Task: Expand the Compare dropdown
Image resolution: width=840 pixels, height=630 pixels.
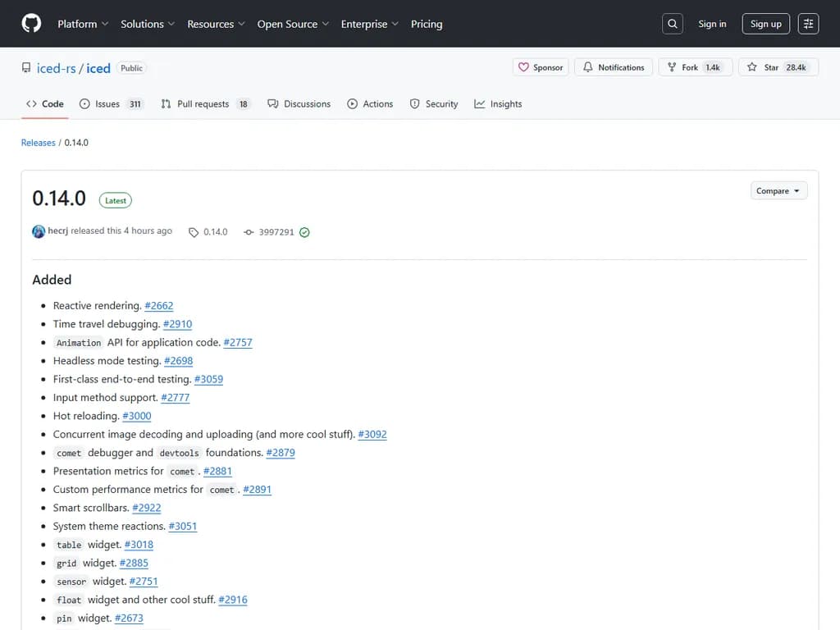Action: click(778, 190)
